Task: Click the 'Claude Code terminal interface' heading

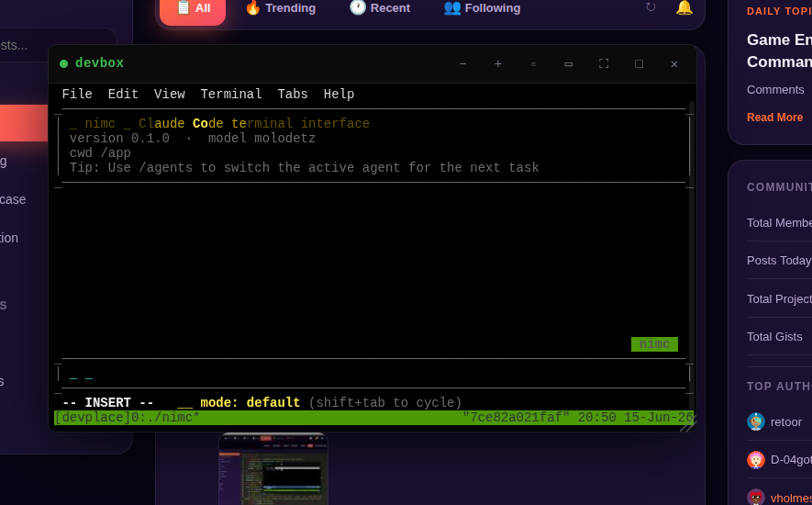Action: [x=254, y=123]
